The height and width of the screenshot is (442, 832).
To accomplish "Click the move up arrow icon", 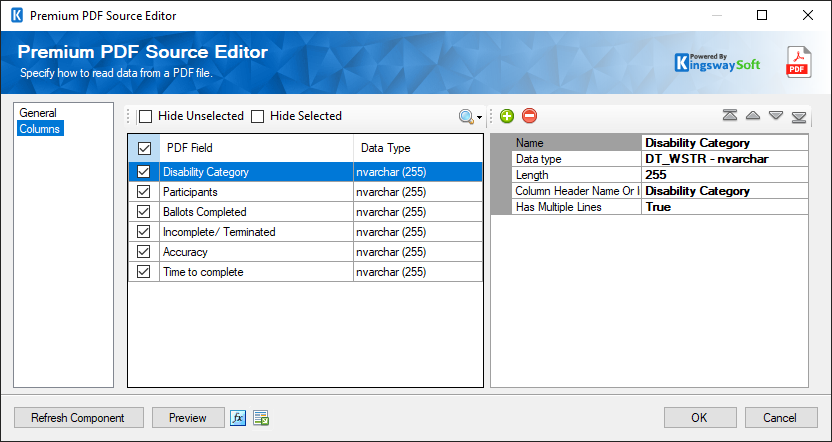I will (753, 116).
